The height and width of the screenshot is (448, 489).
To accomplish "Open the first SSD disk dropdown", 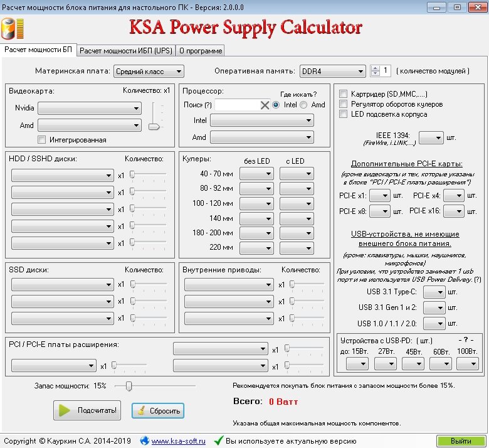I will (x=62, y=284).
